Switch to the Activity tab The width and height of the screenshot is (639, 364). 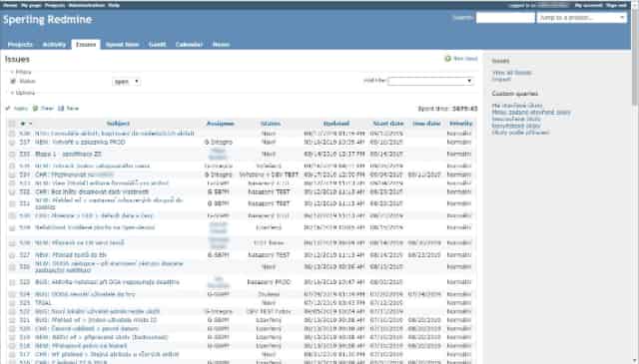[x=54, y=45]
